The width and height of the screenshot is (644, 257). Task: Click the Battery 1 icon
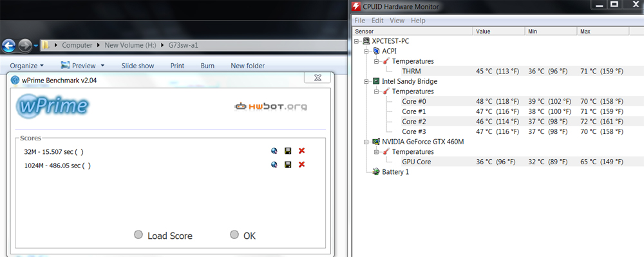pyautogui.click(x=376, y=171)
